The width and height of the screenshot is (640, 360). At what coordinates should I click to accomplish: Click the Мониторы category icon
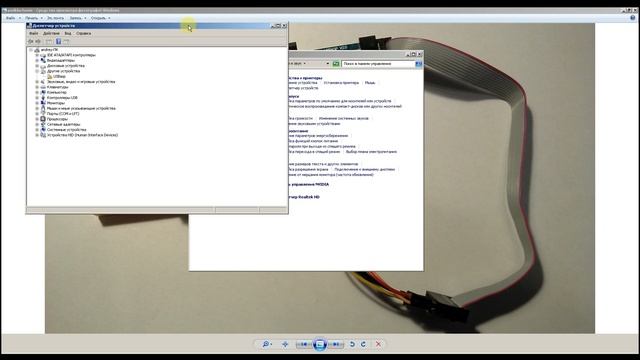[43, 103]
